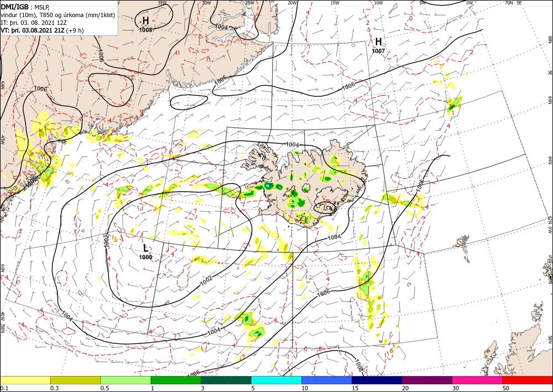Click the '45W' longitude label
Viewport: 553px width, 392px height.
tap(3, 140)
